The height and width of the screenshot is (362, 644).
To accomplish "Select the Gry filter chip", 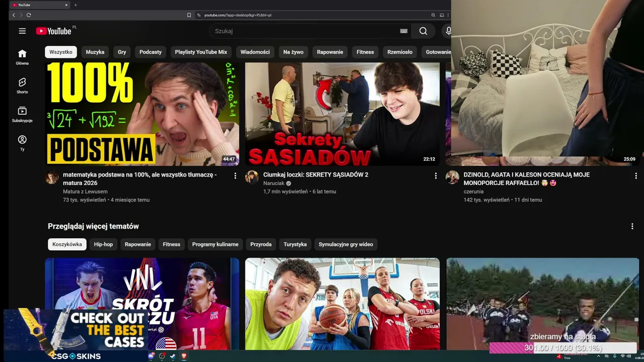I will point(122,52).
